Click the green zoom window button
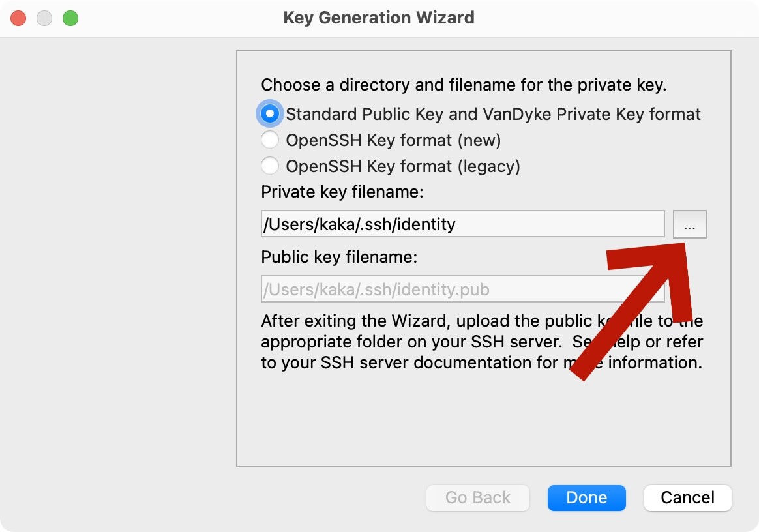The image size is (759, 532). coord(70,18)
